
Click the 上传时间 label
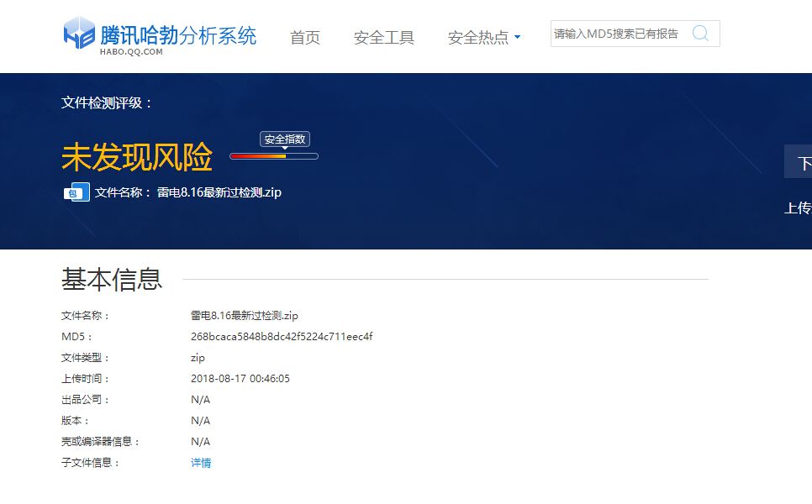pyautogui.click(x=85, y=378)
